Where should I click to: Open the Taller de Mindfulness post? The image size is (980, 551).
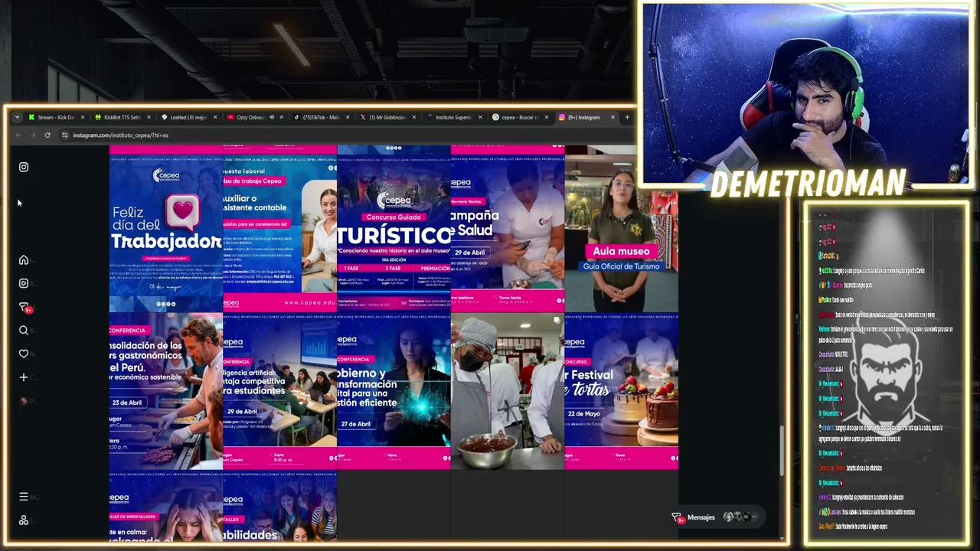click(x=165, y=506)
